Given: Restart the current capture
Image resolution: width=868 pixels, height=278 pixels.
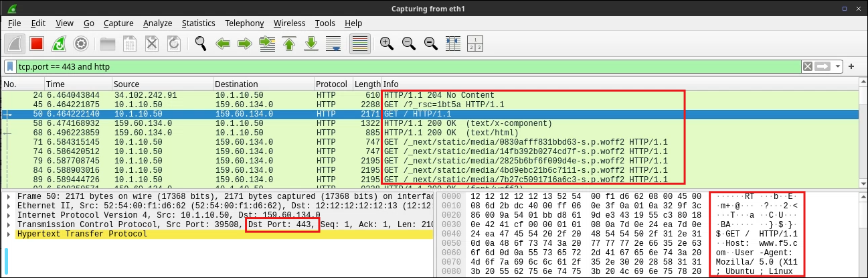Looking at the screenshot, I should coord(58,44).
